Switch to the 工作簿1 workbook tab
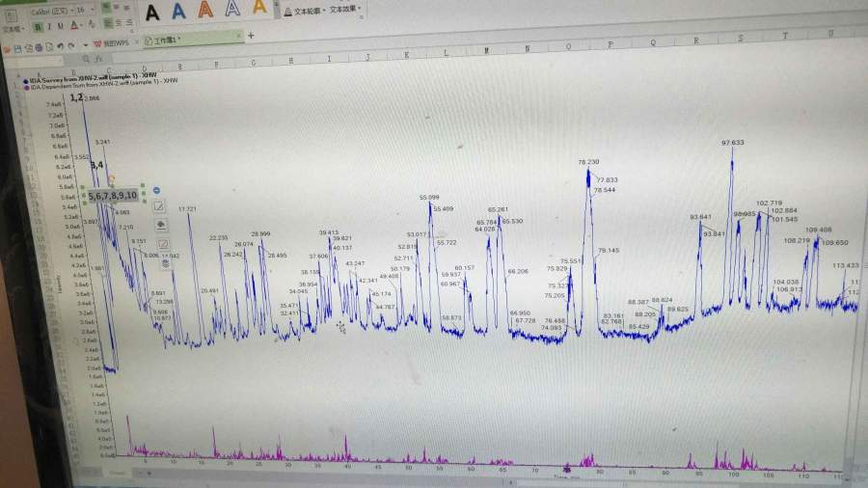This screenshot has width=868, height=488. [x=194, y=40]
